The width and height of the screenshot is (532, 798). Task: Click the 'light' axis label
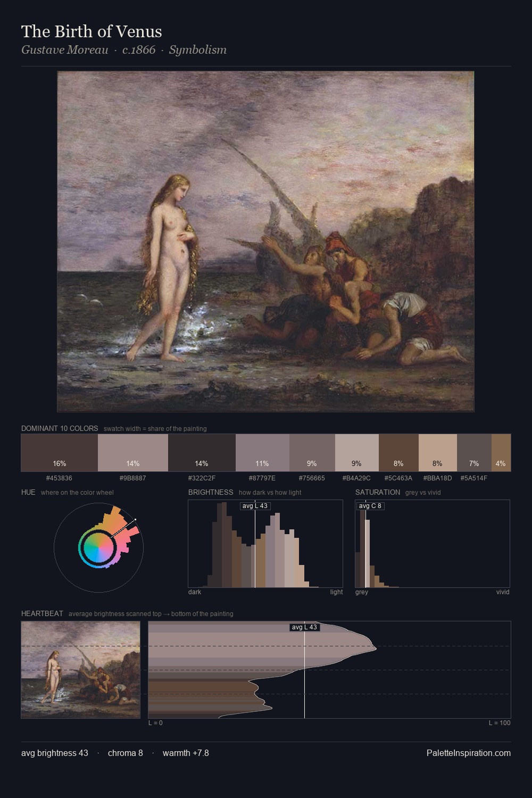point(336,592)
